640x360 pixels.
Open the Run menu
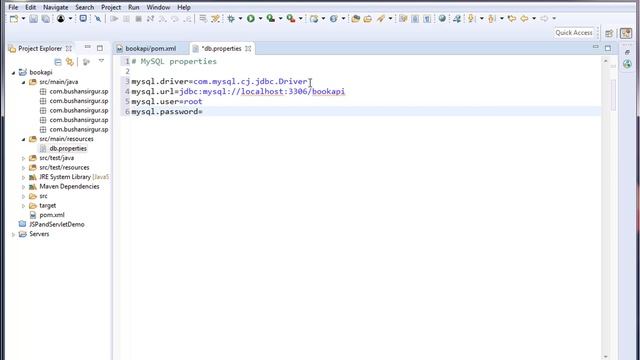pos(133,7)
